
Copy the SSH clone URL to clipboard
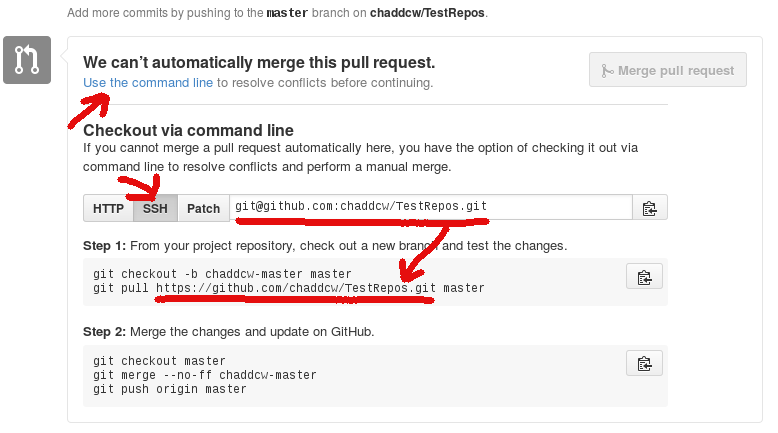point(649,208)
